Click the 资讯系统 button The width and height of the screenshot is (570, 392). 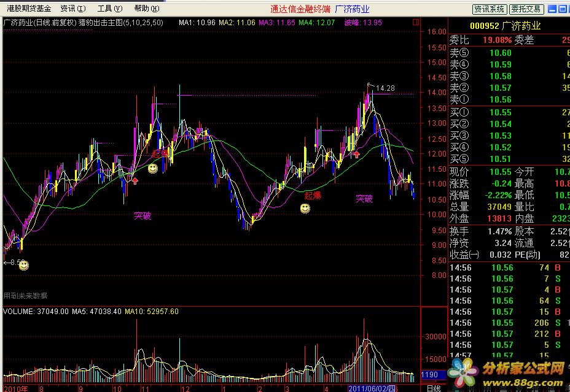coord(490,9)
